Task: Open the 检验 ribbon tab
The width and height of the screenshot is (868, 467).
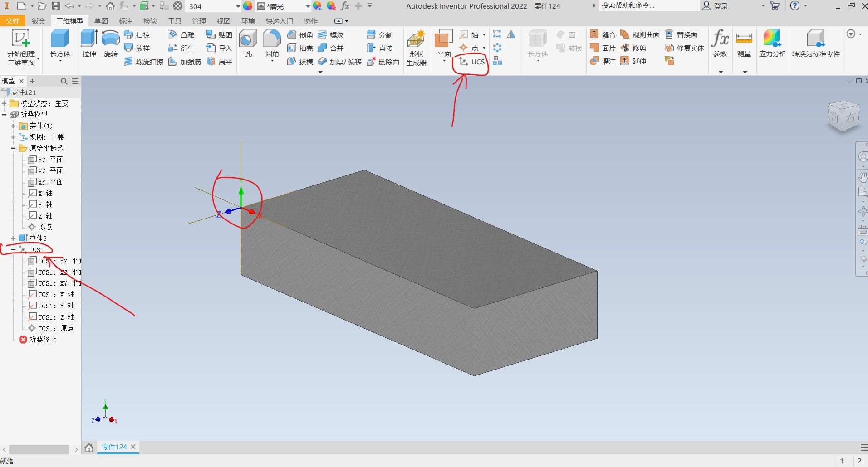Action: pyautogui.click(x=150, y=21)
